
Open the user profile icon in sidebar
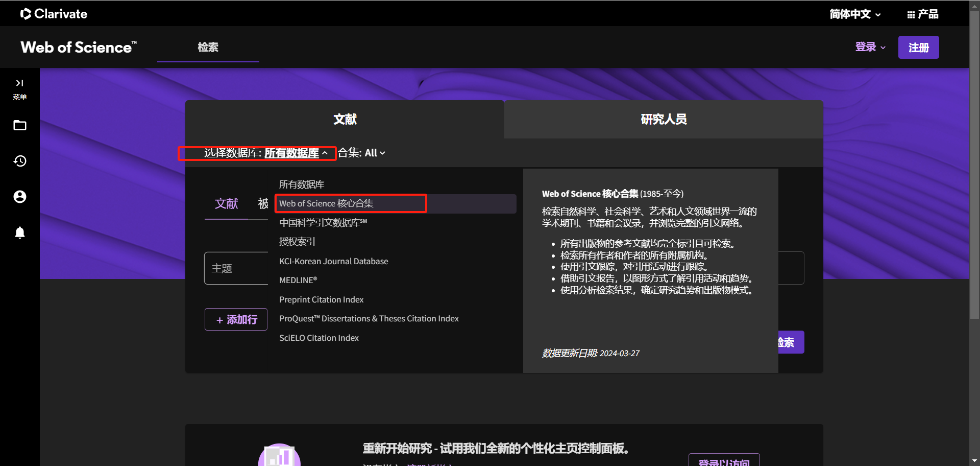click(20, 197)
